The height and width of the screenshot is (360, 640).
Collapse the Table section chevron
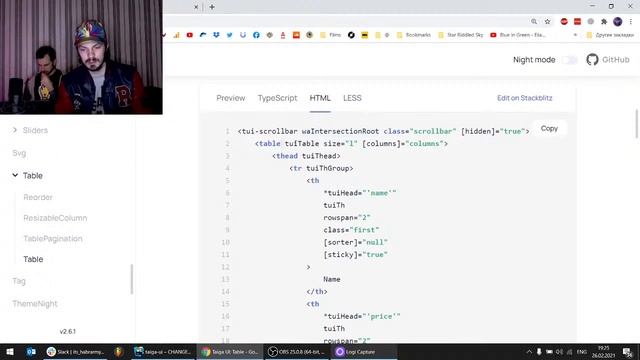15,175
